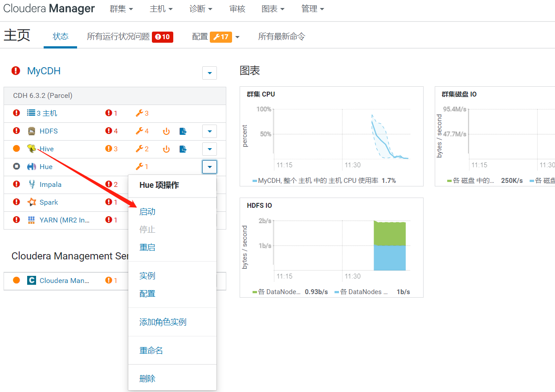Expand the 配置 issues dropdown caret

click(x=237, y=37)
